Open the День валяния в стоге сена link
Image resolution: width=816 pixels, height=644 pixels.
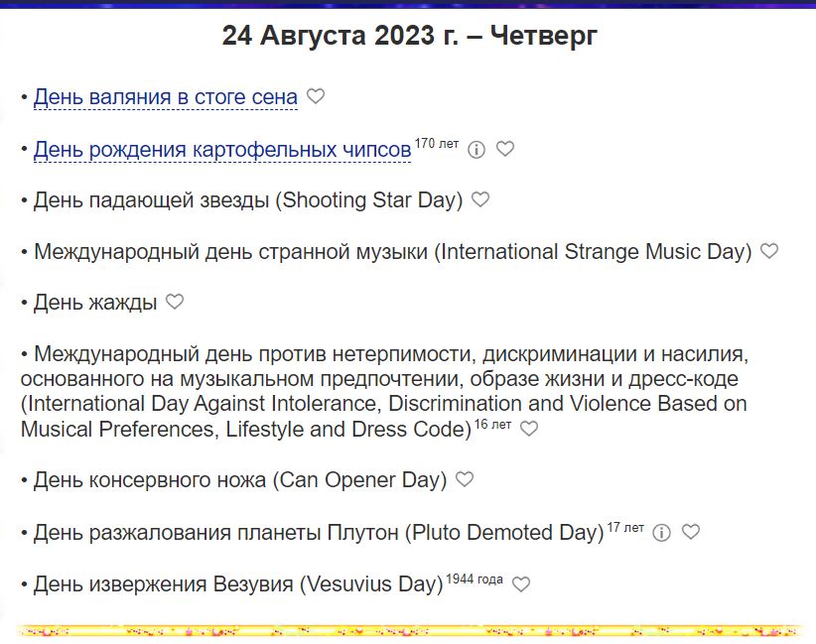tap(166, 96)
